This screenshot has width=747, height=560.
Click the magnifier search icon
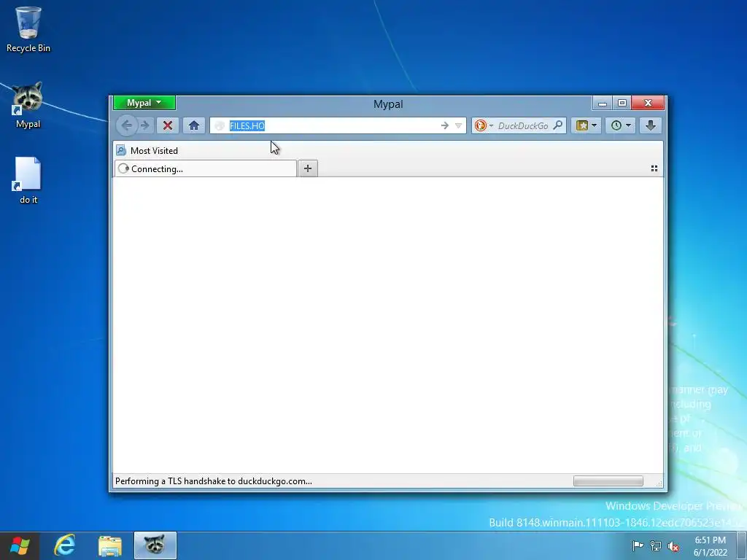click(558, 125)
